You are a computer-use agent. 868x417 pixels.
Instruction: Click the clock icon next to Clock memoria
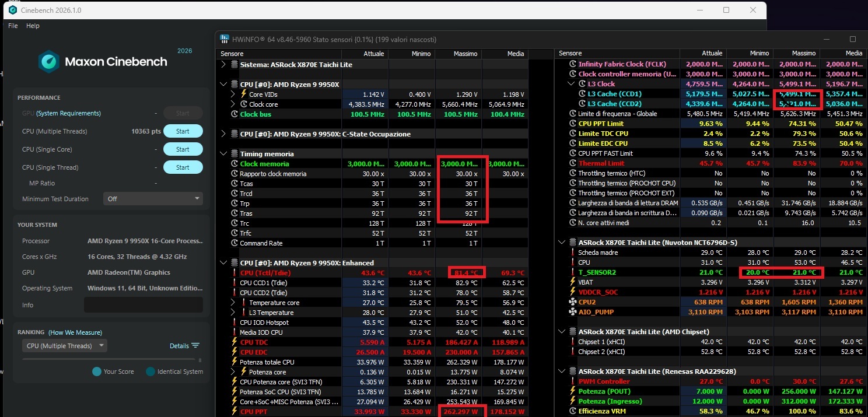click(x=235, y=164)
